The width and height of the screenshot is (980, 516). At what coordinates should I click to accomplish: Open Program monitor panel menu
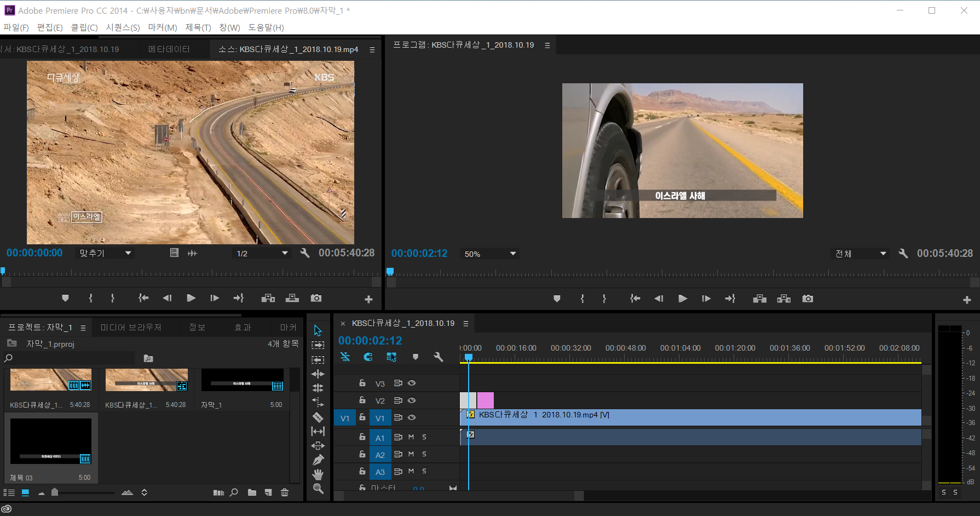point(547,45)
